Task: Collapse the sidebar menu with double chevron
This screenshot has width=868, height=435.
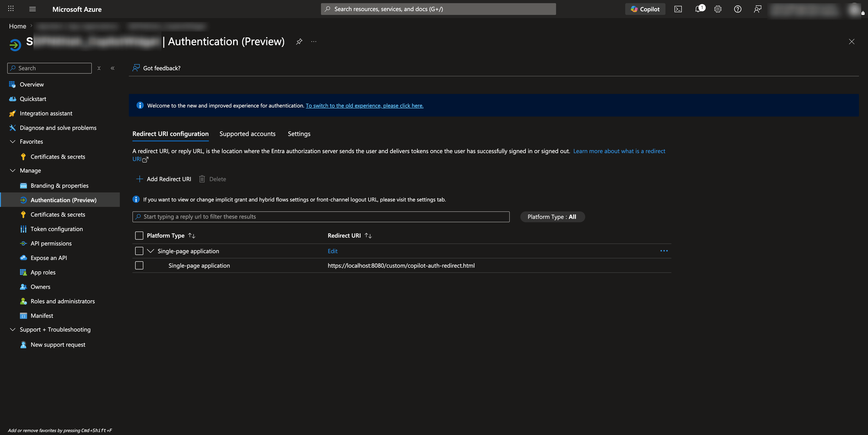Action: [x=113, y=68]
